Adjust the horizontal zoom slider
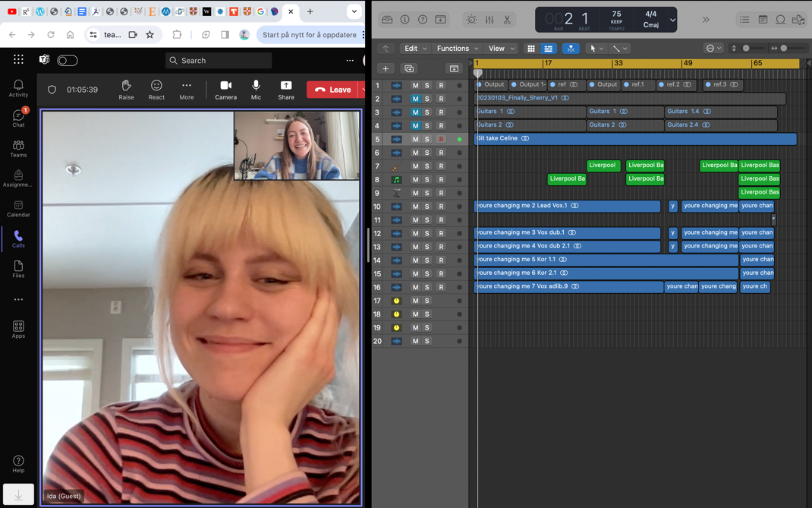The image size is (812, 508). [785, 49]
